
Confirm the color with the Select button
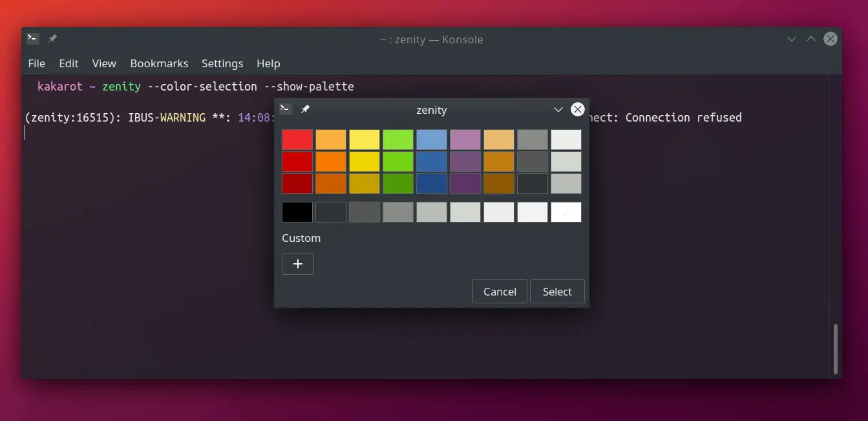point(557,292)
